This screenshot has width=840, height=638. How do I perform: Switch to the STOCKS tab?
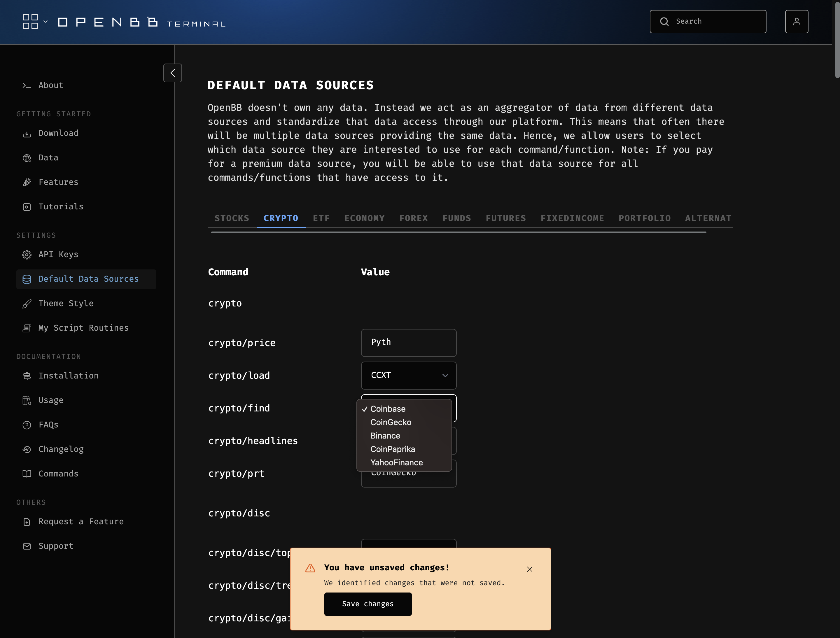232,218
